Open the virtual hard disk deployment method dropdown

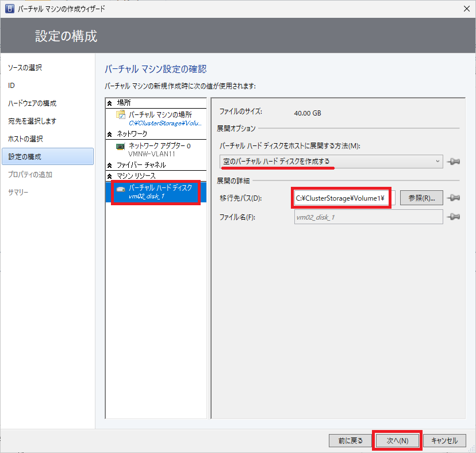click(331, 162)
